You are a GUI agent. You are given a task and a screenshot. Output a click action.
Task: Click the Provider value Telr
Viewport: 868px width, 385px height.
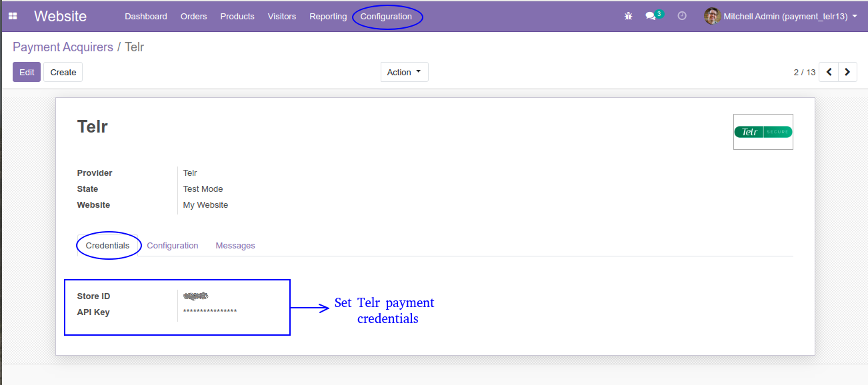tap(190, 173)
